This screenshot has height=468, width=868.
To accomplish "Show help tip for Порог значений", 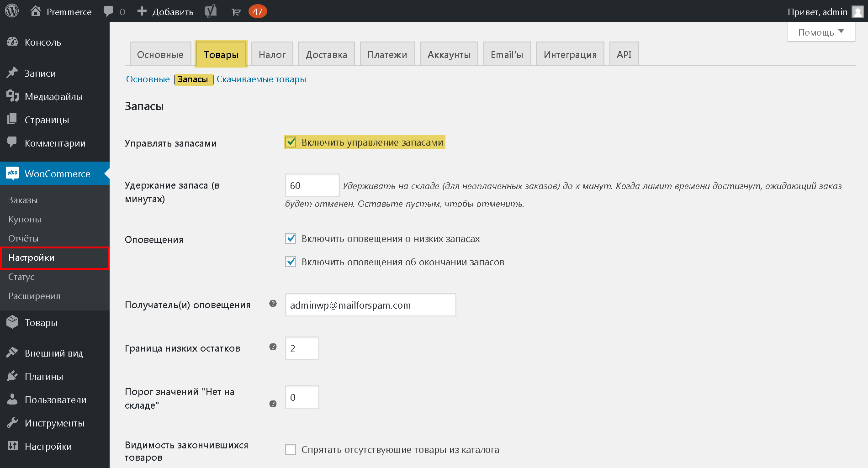I will coord(273,404).
